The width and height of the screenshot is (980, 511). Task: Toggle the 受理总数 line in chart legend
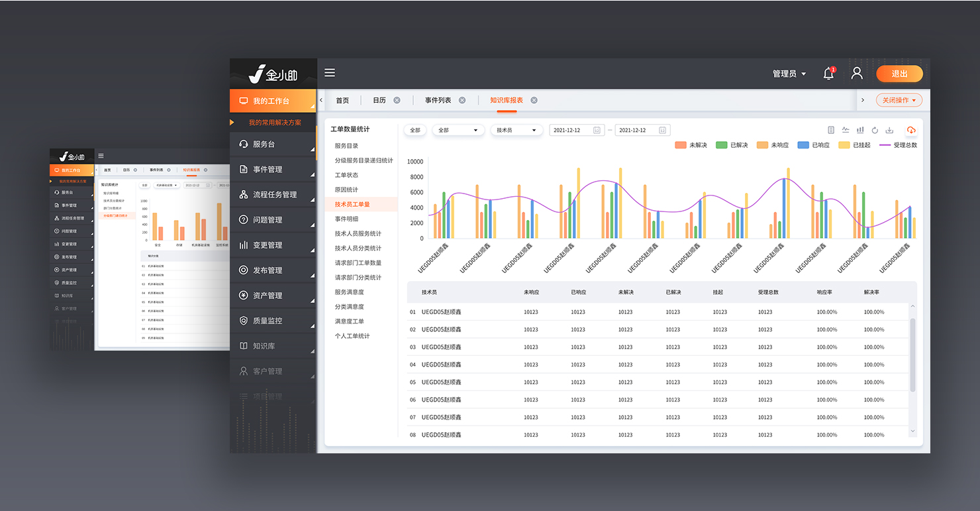click(898, 144)
